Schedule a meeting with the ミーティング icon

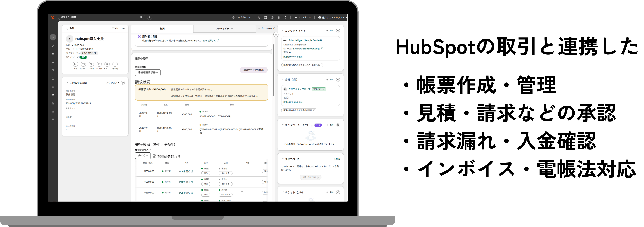(107, 64)
